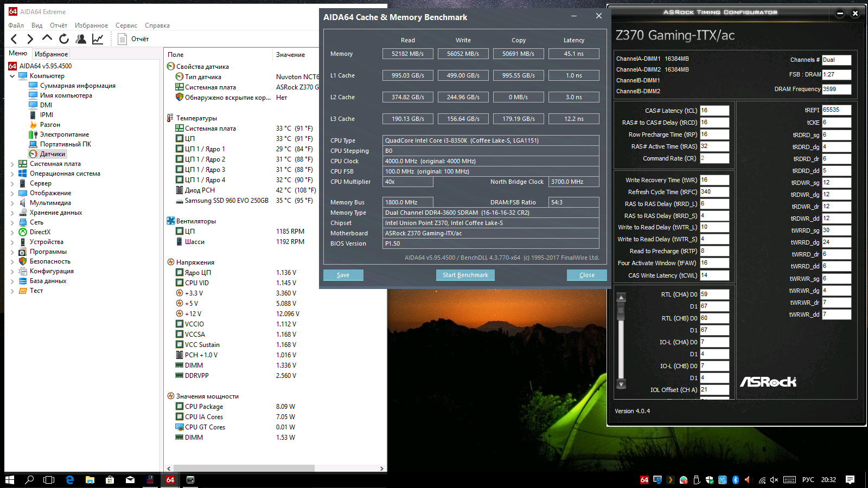Open the Windows Defender tray icon
Viewport: 868px width, 488px height.
[710, 480]
